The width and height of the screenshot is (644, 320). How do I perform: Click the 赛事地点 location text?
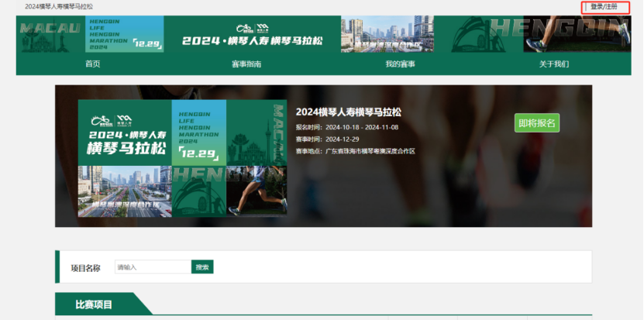coord(356,151)
